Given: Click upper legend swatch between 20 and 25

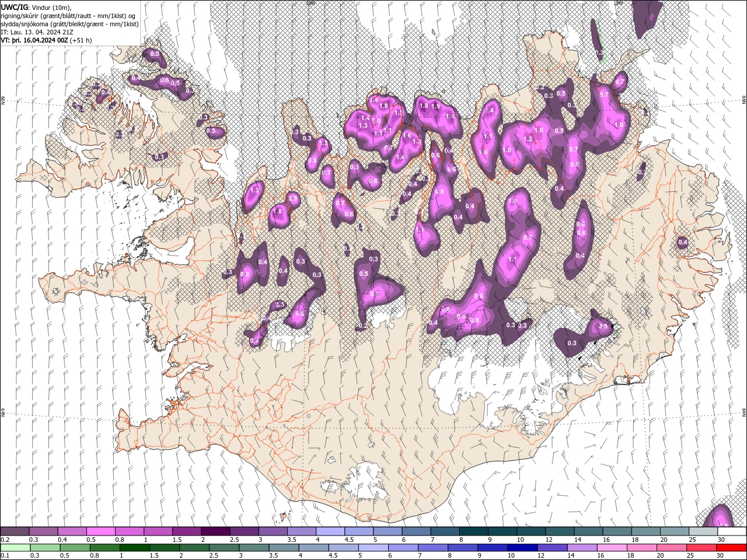Looking at the screenshot, I should (675, 531).
